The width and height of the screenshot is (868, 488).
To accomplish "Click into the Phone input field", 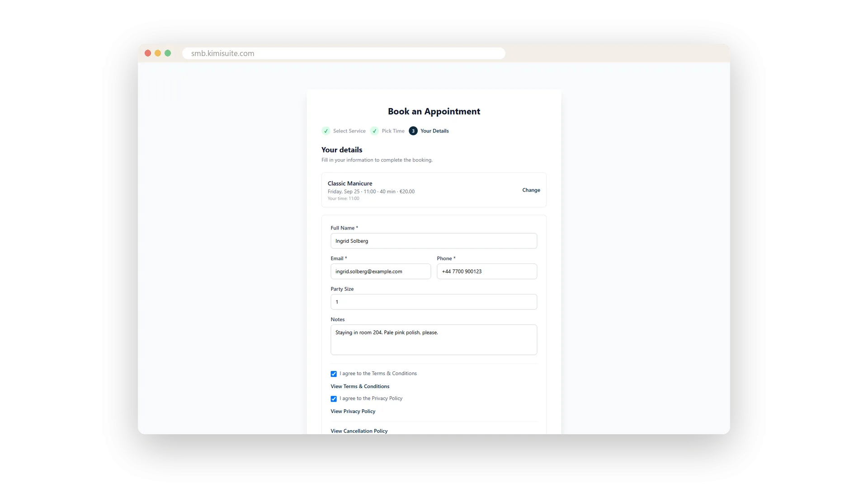I will tap(487, 272).
